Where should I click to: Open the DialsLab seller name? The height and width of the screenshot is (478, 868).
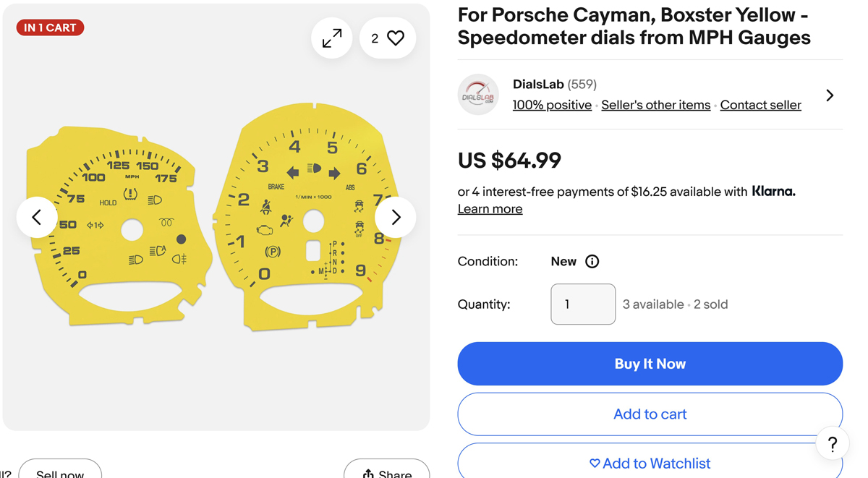point(538,85)
